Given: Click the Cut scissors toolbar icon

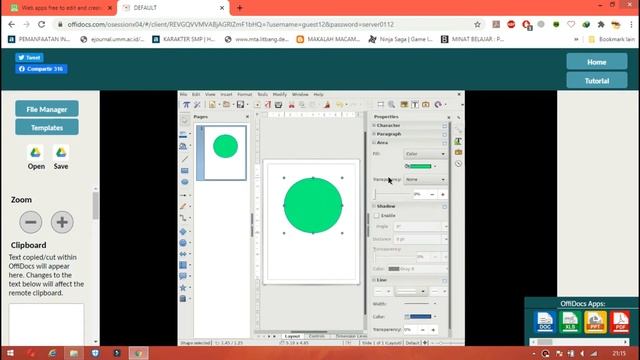Looking at the screenshot, I should [x=291, y=105].
